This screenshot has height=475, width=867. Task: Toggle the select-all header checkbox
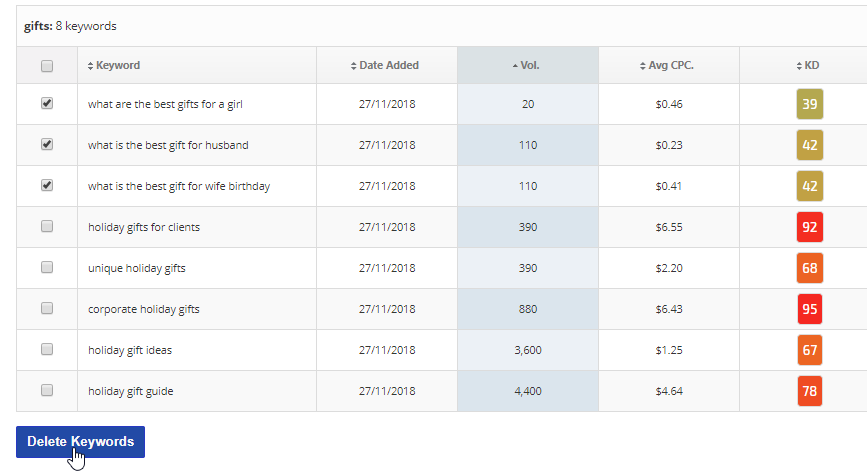pos(47,66)
